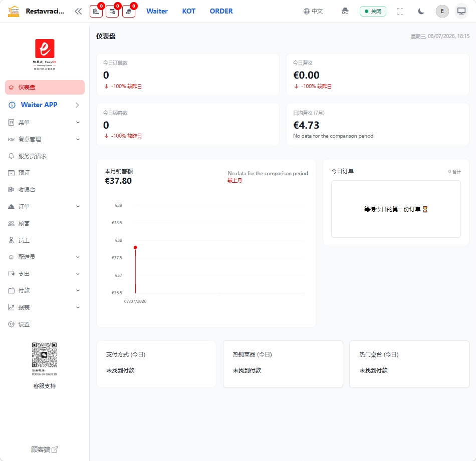Open 顾客 sidebar item

point(45,224)
